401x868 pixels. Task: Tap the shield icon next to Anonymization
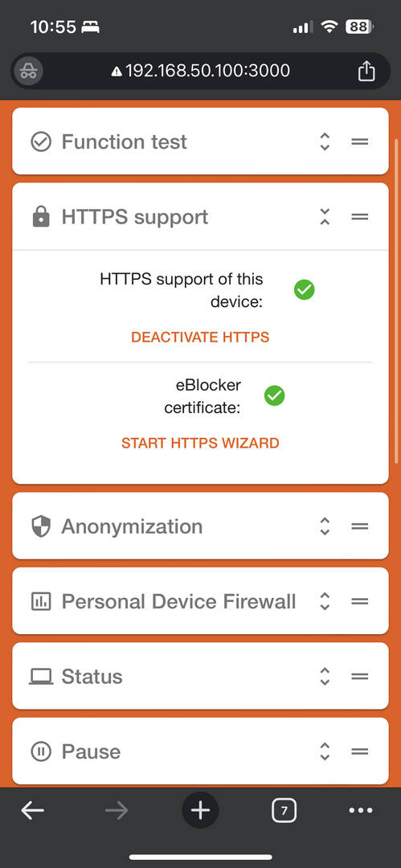tap(41, 526)
